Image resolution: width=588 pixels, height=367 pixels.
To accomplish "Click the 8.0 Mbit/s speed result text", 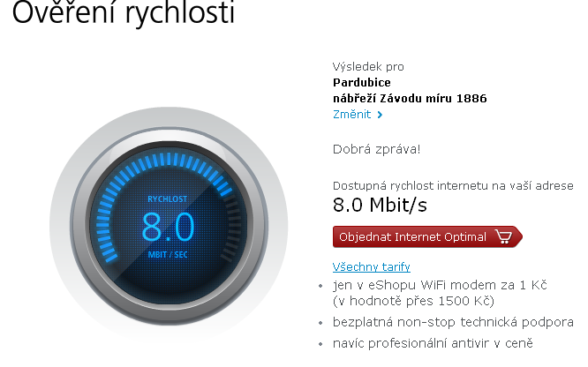I will 380,206.
